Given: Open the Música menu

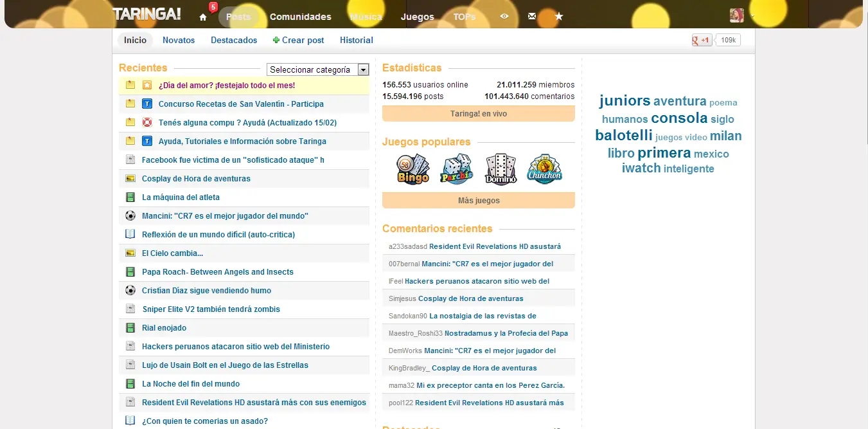Looking at the screenshot, I should [366, 17].
